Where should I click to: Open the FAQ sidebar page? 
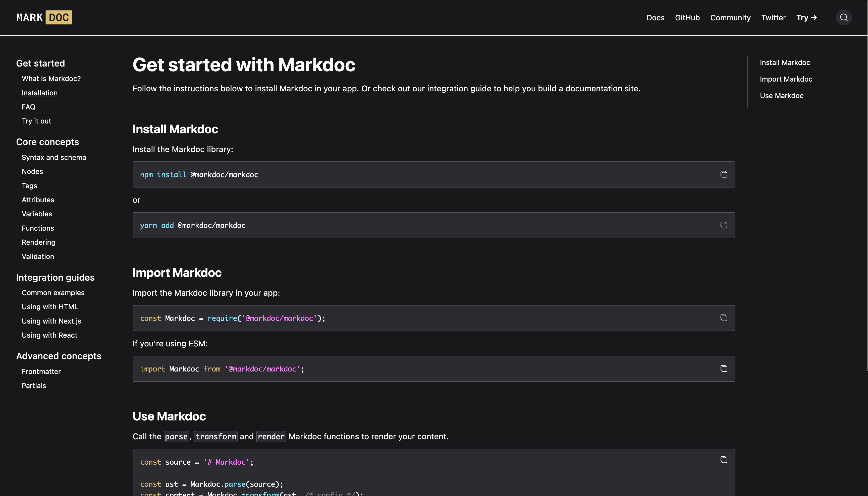(29, 107)
